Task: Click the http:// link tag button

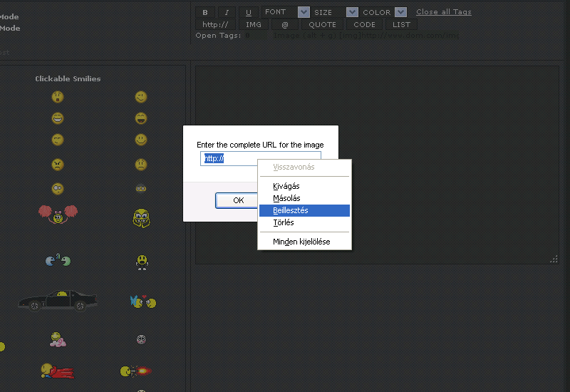Action: coord(216,25)
